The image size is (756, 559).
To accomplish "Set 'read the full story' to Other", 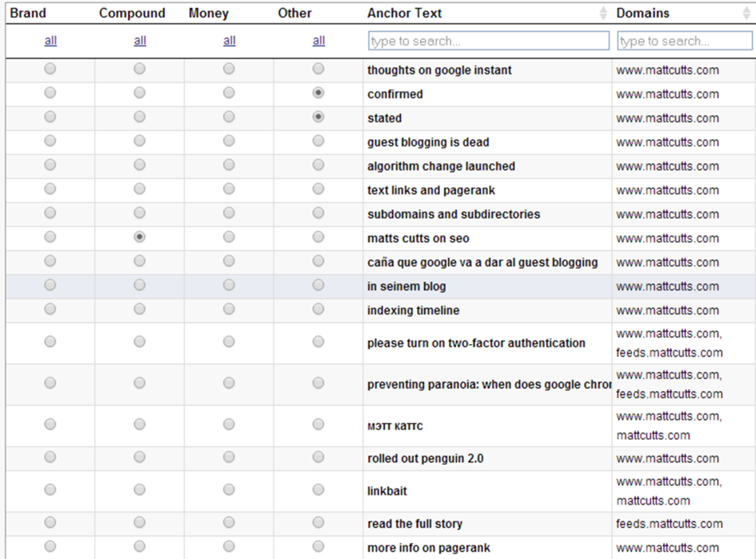I will pos(318,522).
